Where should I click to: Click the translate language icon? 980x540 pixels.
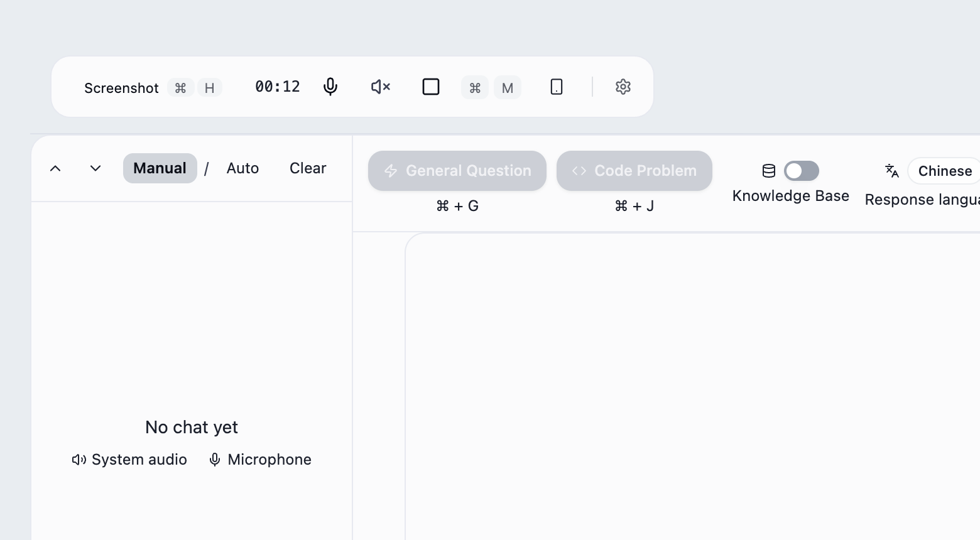[892, 171]
